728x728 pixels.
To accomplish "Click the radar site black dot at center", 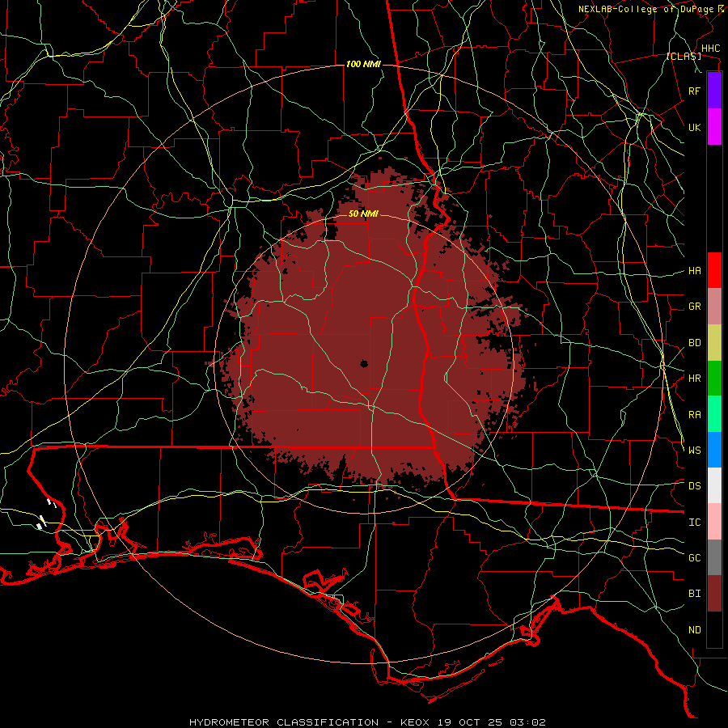I will [364, 364].
